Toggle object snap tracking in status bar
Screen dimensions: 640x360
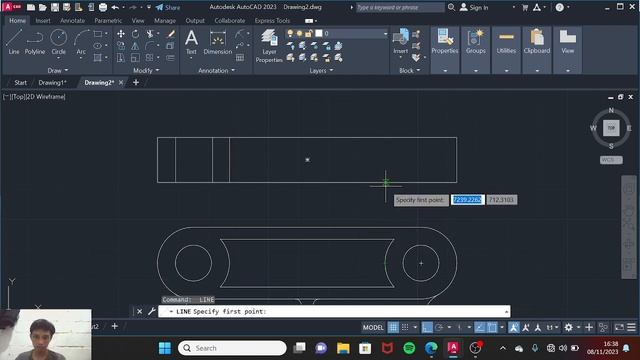tap(480, 327)
